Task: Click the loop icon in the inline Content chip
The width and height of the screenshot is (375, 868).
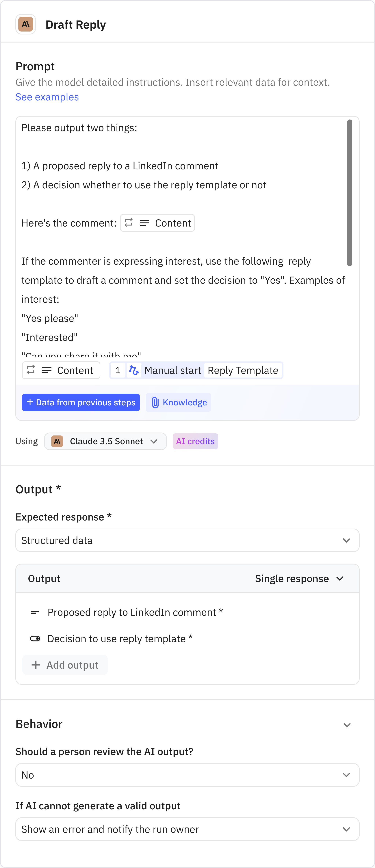Action: [129, 222]
